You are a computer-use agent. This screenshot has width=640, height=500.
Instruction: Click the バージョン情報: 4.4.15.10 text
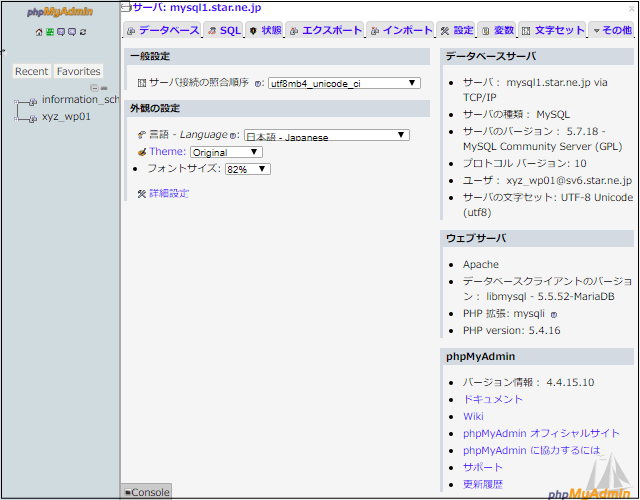click(529, 382)
